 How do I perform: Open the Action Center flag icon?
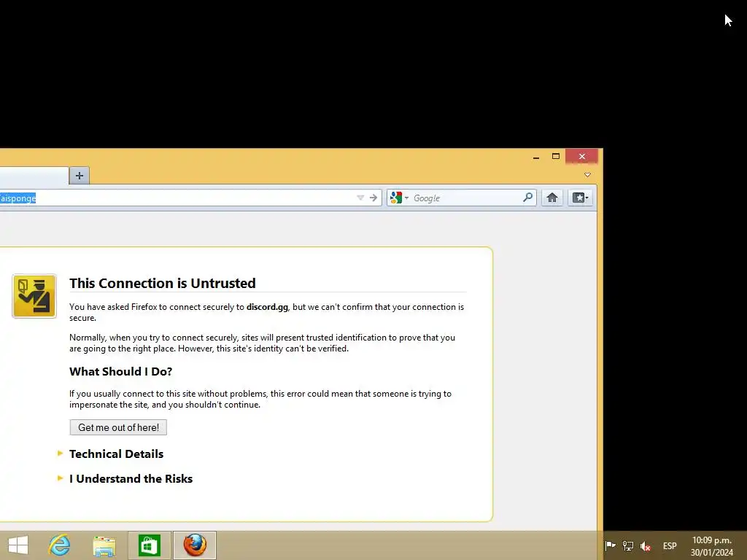(611, 545)
